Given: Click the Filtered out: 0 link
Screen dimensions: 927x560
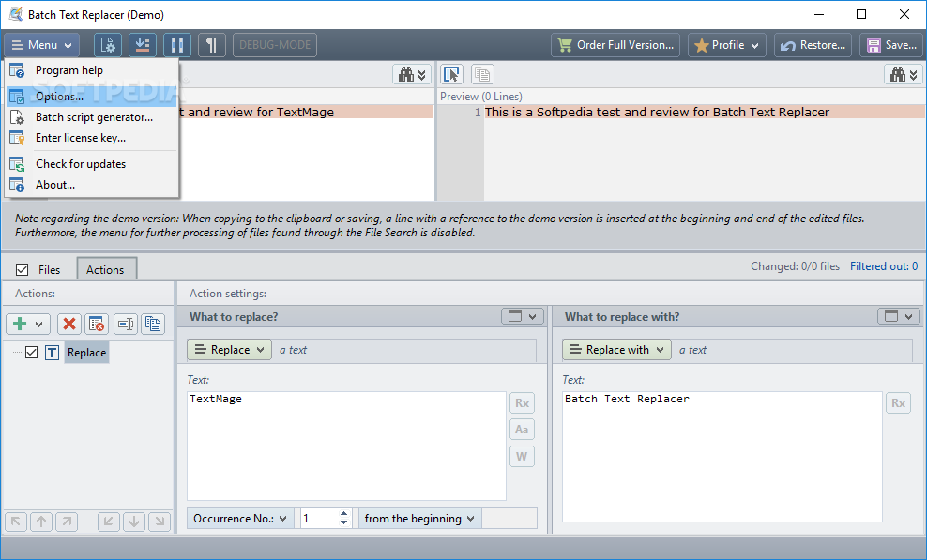Looking at the screenshot, I should pyautogui.click(x=884, y=266).
